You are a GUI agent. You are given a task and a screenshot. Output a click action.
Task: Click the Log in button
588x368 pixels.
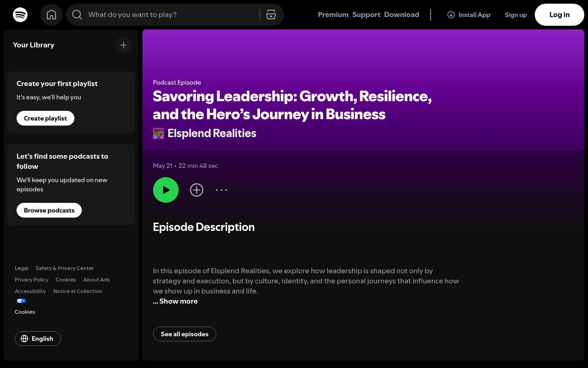click(560, 15)
